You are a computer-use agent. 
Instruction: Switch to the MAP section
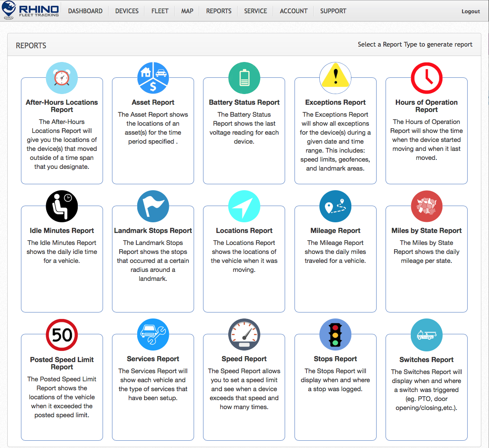click(187, 11)
